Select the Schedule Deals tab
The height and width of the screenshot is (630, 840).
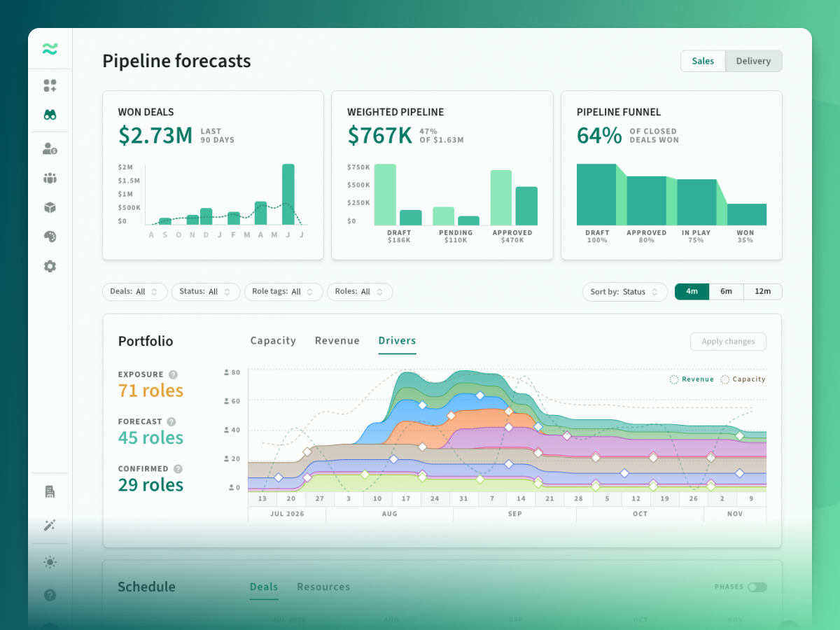pyautogui.click(x=264, y=587)
